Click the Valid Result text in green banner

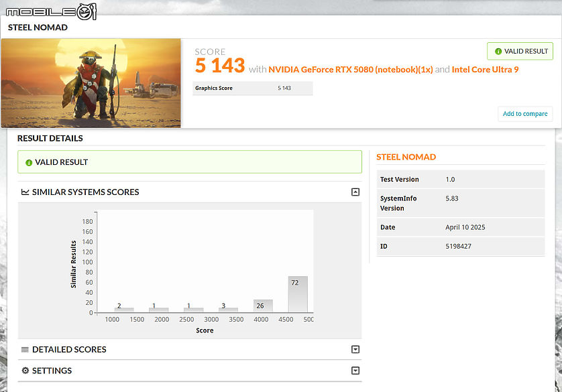[61, 162]
